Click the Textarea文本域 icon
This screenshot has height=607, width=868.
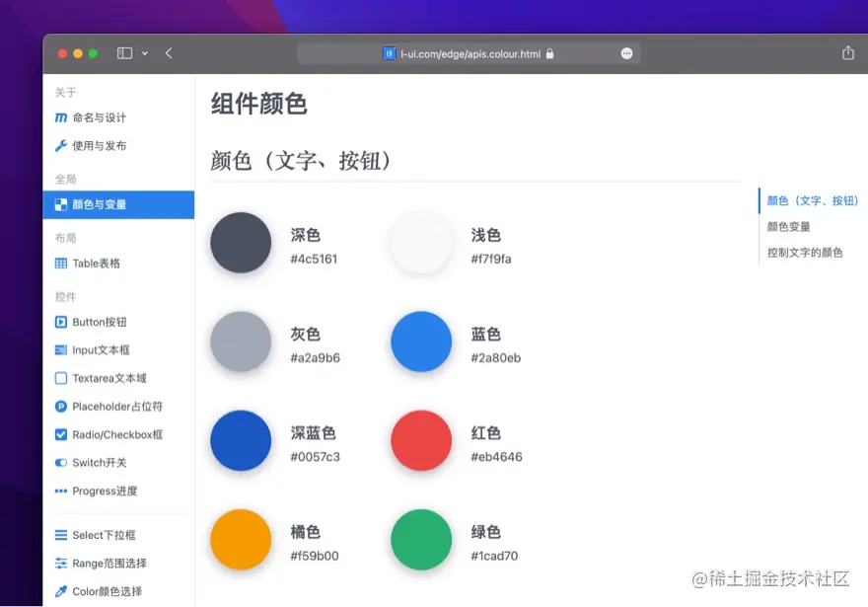pyautogui.click(x=60, y=378)
